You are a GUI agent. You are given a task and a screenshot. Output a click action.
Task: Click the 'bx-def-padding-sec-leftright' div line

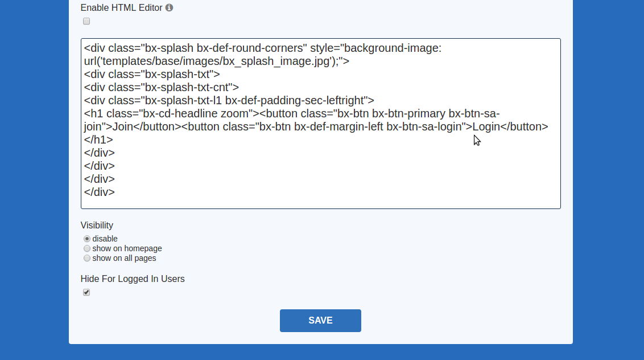point(229,100)
